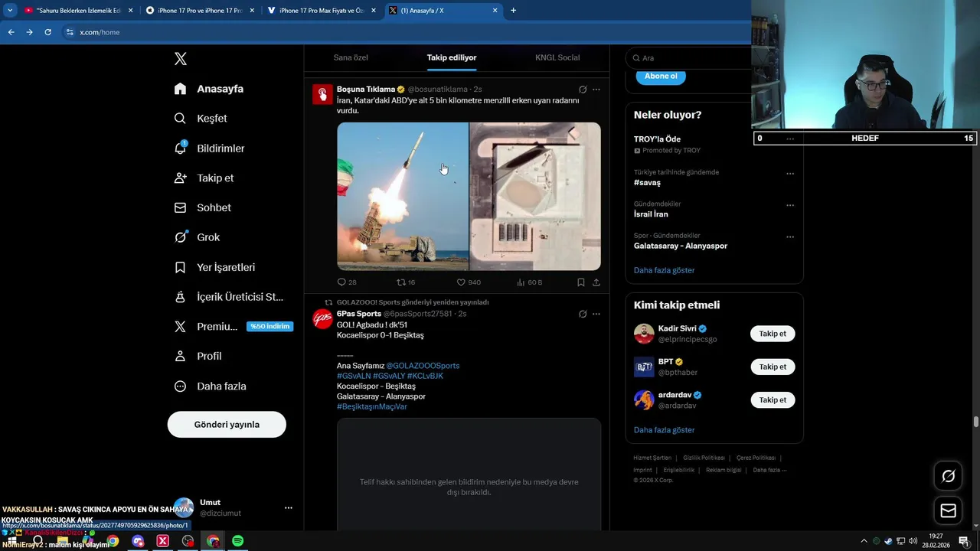Screen dimensions: 980x551
Task: Open Boşuna Tıklama profile avatar
Action: [x=323, y=94]
